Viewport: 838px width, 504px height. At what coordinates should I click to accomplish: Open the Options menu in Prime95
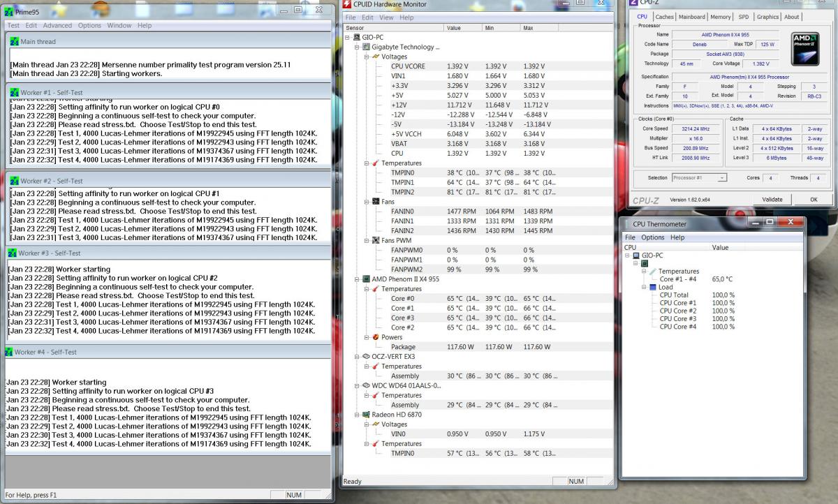coord(89,25)
